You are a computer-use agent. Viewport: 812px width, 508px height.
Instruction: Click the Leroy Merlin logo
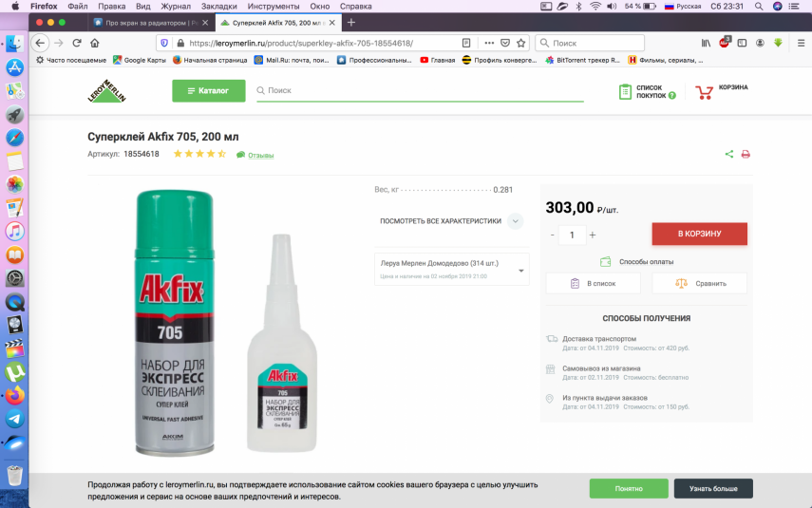[107, 91]
